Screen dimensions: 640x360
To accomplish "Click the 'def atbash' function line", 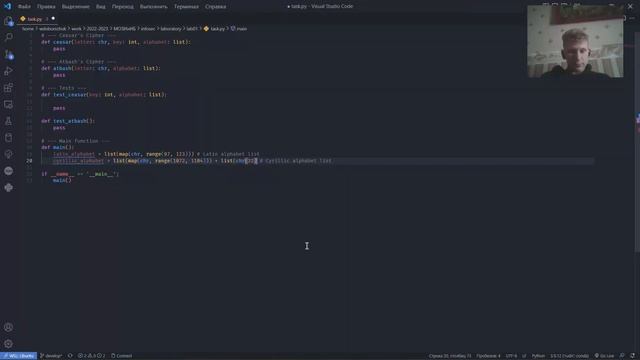I will (x=101, y=69).
